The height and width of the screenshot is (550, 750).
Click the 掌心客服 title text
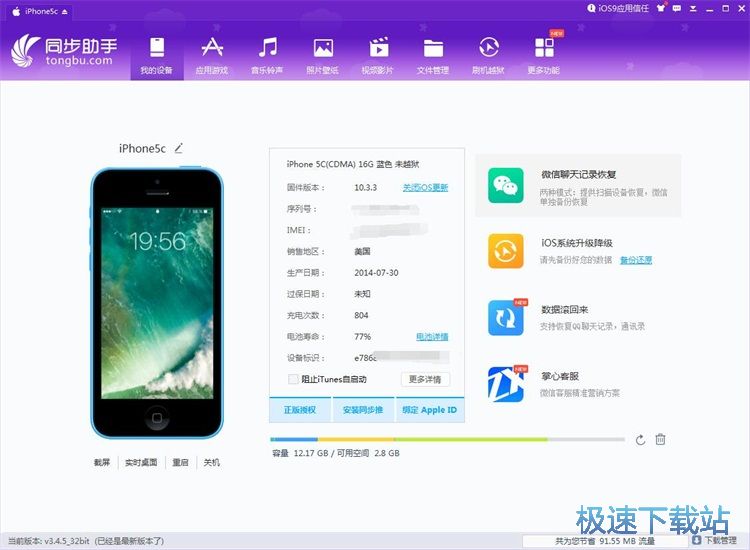(x=560, y=376)
